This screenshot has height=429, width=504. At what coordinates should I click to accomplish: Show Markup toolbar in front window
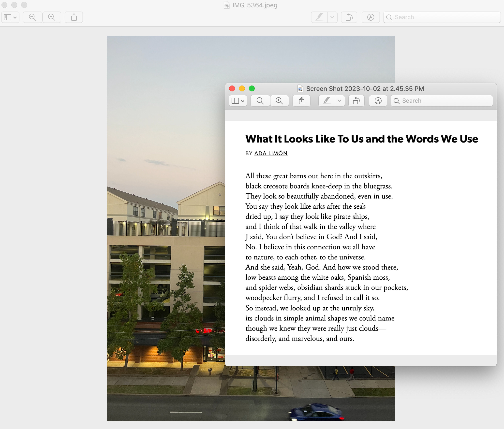[x=378, y=101]
